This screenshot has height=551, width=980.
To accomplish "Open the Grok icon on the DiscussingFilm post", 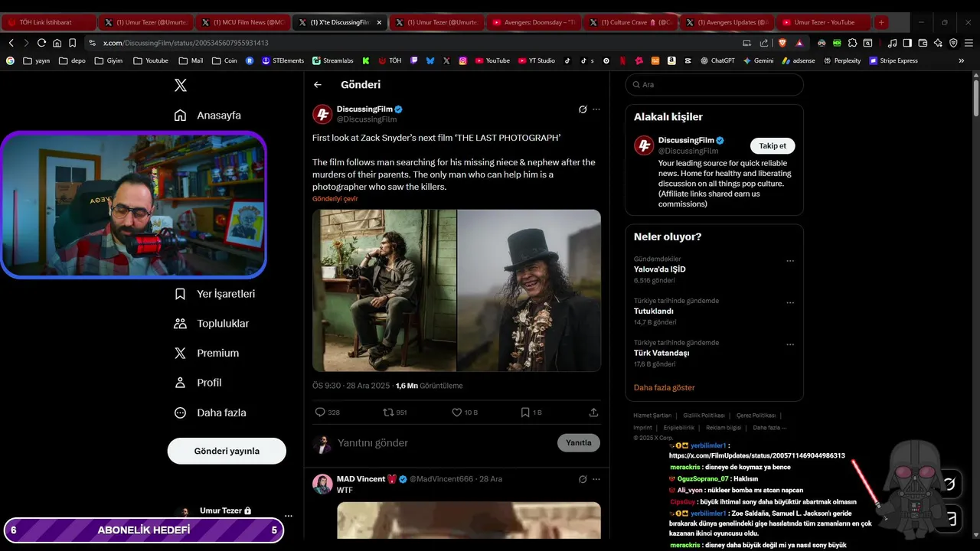I will click(583, 109).
